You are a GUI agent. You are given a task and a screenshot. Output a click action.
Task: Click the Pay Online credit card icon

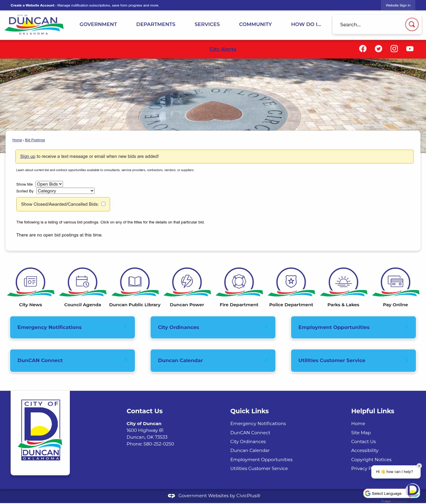[396, 282]
